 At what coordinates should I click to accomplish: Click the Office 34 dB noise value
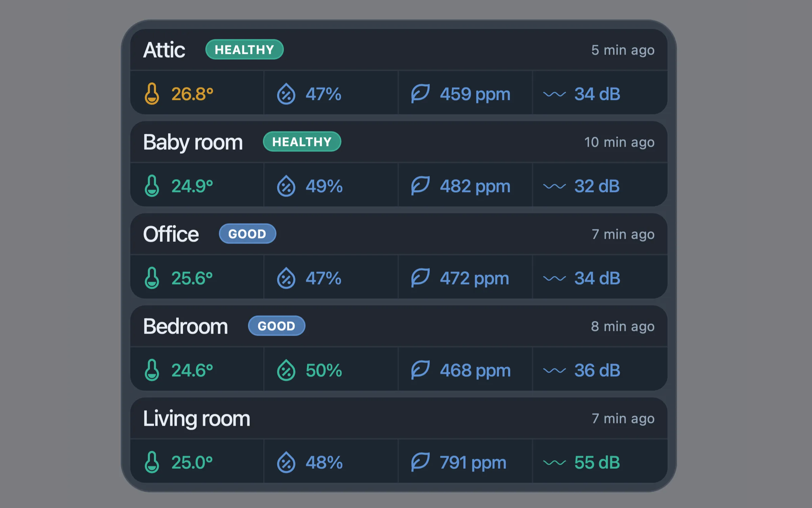pyautogui.click(x=597, y=278)
